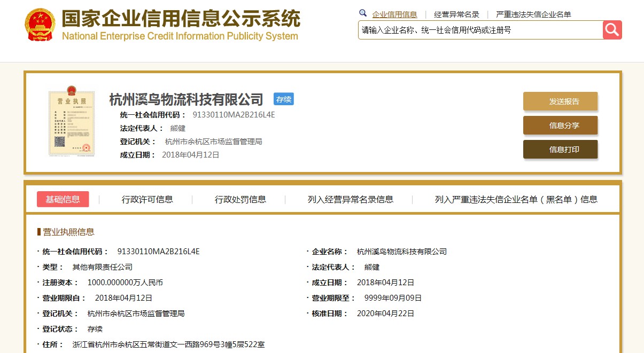Viewport: 644px width, 353px height.
Task: Select the 经营异常名录 search category
Action: (x=457, y=14)
